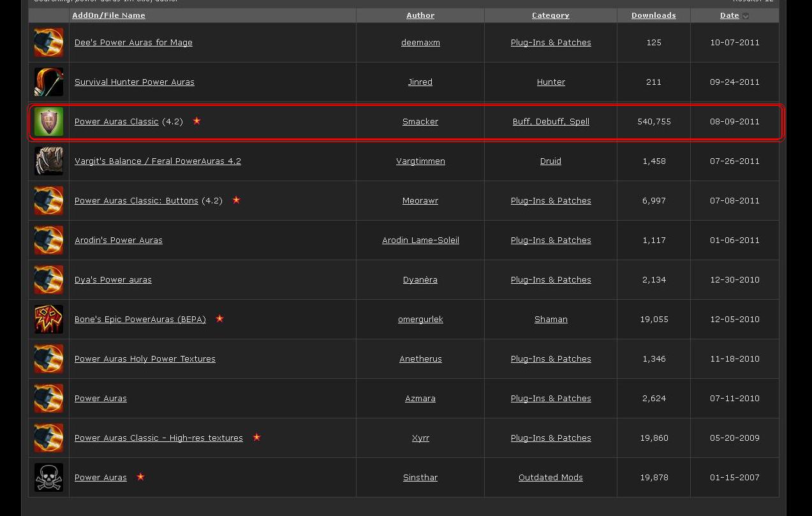This screenshot has width=812, height=516.
Task: Toggle the Date column sort arrow
Action: [746, 16]
